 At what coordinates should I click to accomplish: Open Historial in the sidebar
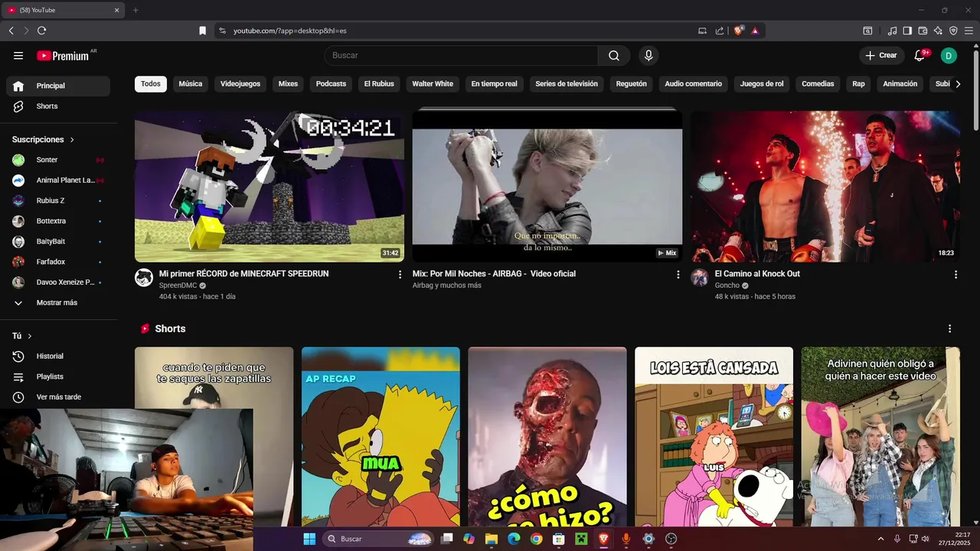point(58,356)
